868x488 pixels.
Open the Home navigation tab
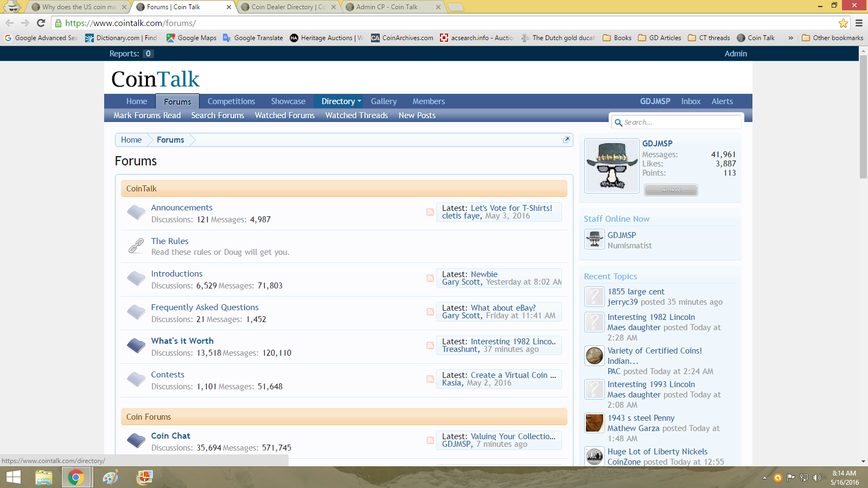coord(137,101)
